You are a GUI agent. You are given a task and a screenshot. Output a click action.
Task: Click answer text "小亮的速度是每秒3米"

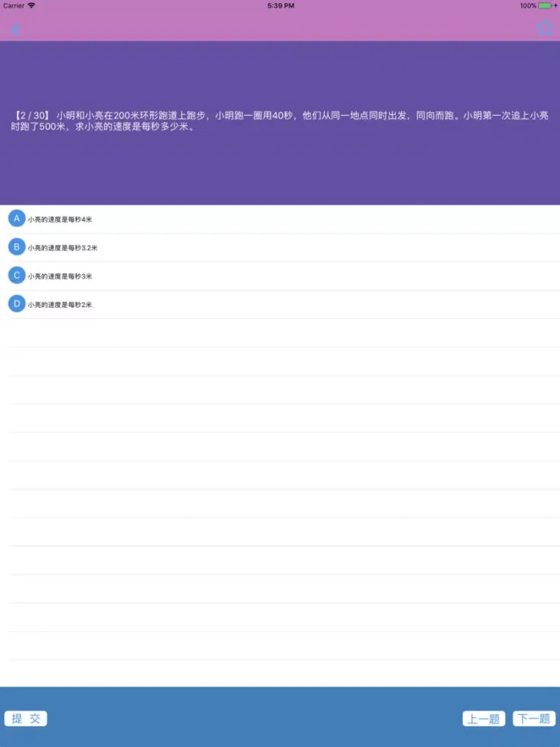tap(60, 276)
